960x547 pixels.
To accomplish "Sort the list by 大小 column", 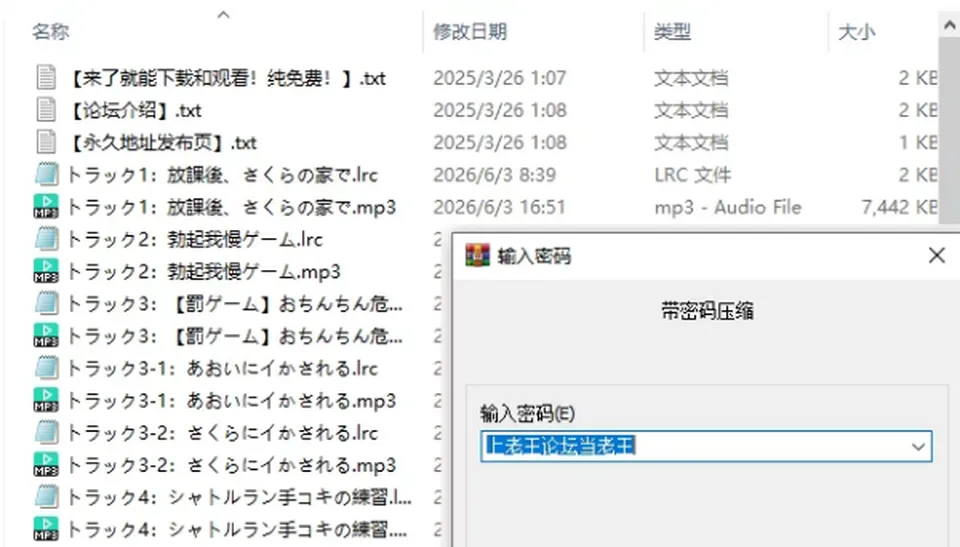I will pyautogui.click(x=856, y=31).
